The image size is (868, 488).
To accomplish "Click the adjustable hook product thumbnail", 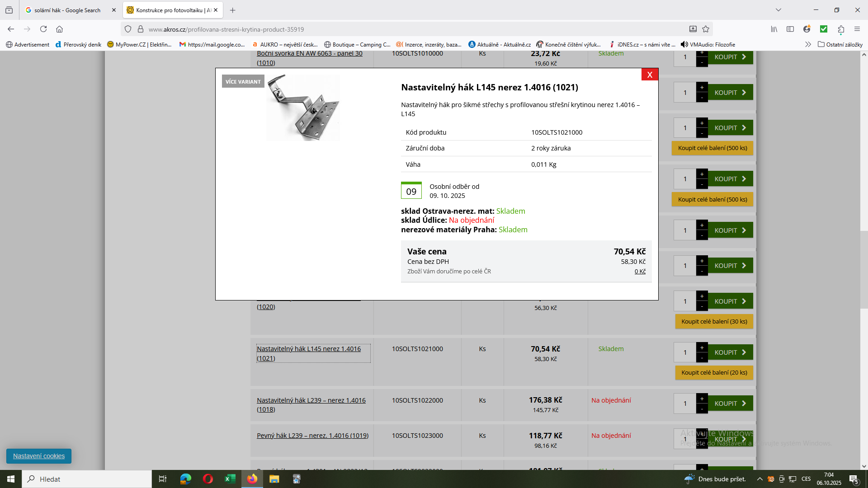I will 303,108.
